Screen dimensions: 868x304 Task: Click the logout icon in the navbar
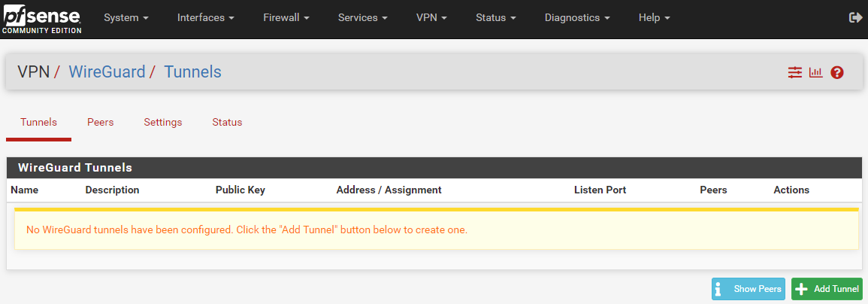click(855, 18)
